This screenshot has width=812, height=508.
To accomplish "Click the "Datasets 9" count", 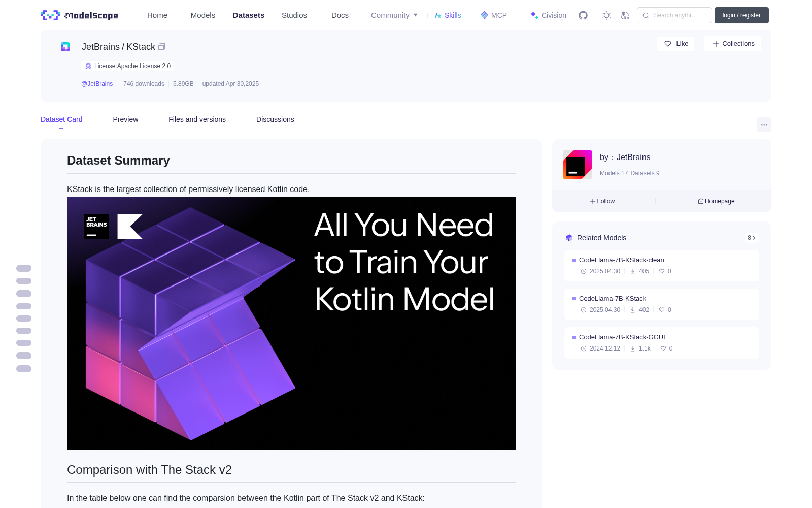I will click(645, 173).
